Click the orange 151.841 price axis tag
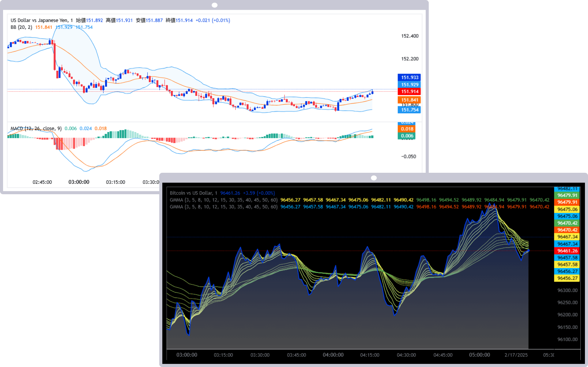Screen dimensions: 588x367 [409, 100]
